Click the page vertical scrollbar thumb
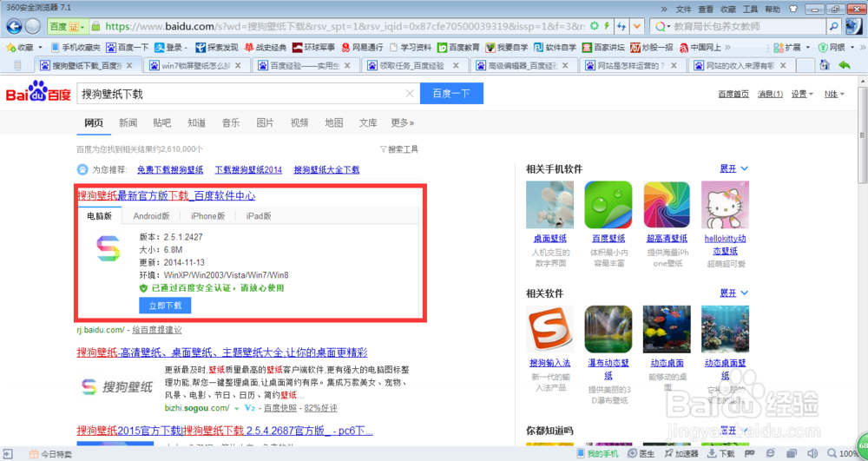The height and width of the screenshot is (461, 868). (863, 135)
